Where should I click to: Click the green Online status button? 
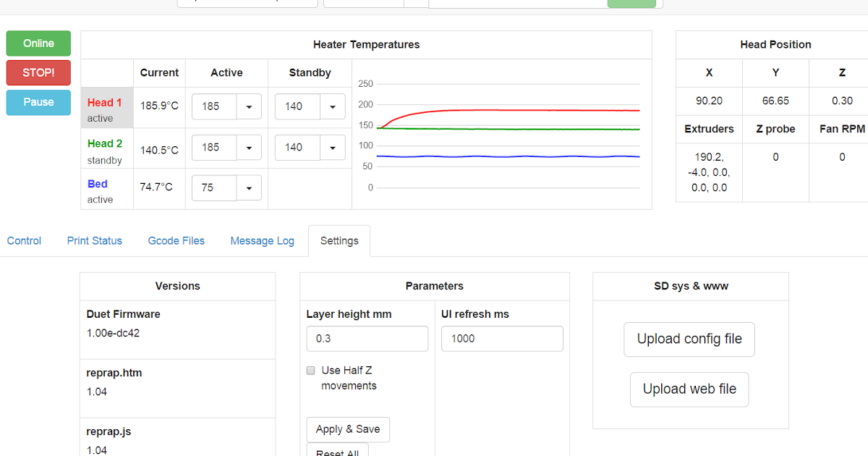click(38, 43)
